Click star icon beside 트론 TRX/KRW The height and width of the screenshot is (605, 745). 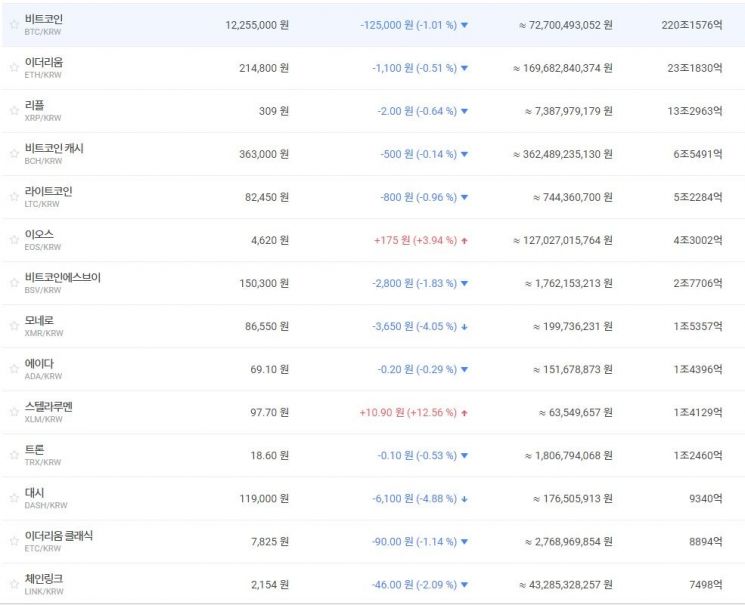14,454
